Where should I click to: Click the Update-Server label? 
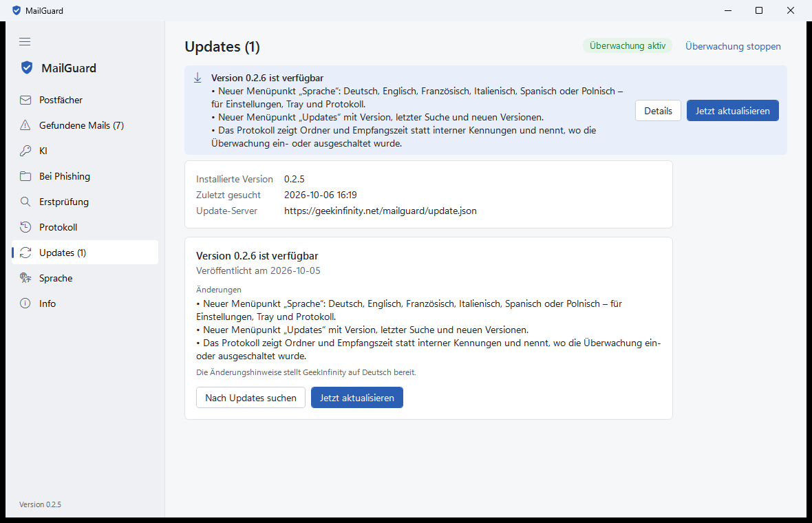227,211
